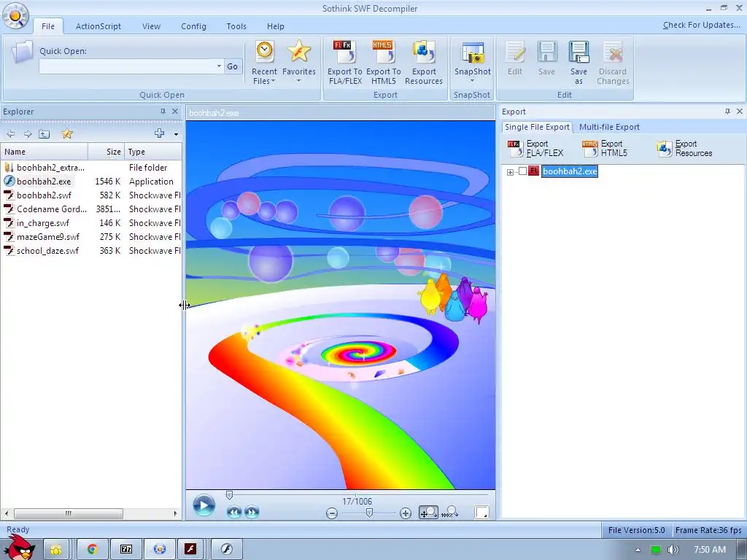Screen dimensions: 747x560
Task: Click the Save as ribbon button
Action: coord(578,63)
